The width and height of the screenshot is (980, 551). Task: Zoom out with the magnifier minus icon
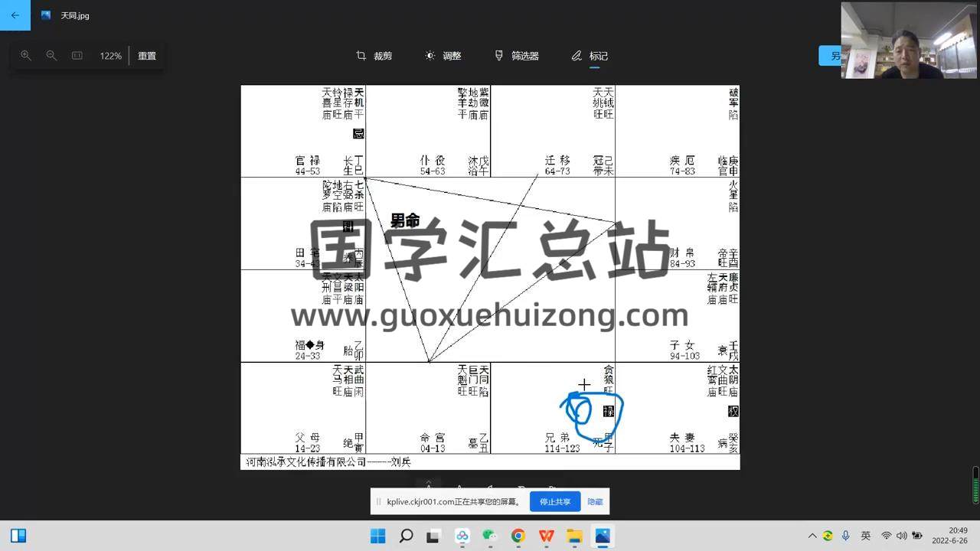click(x=51, y=56)
